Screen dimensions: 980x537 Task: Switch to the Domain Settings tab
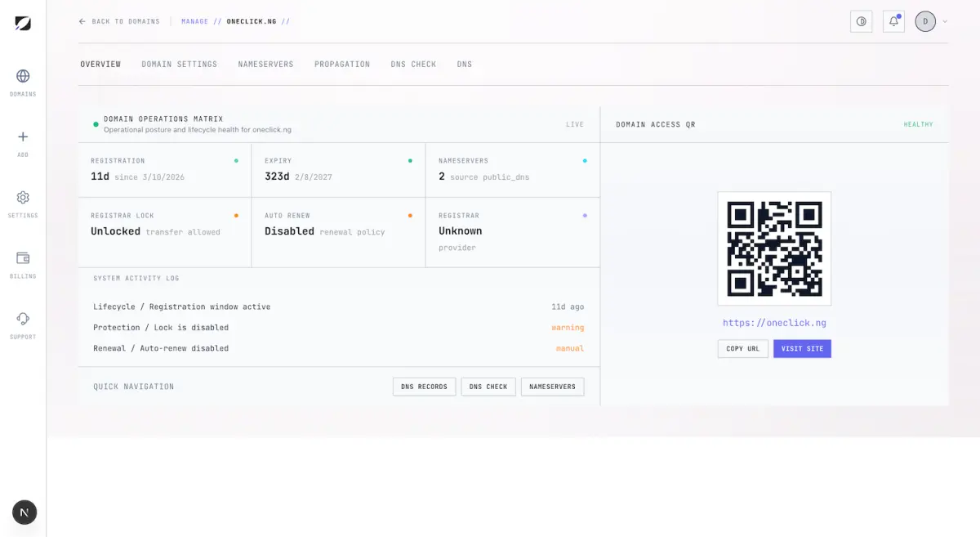pyautogui.click(x=180, y=64)
